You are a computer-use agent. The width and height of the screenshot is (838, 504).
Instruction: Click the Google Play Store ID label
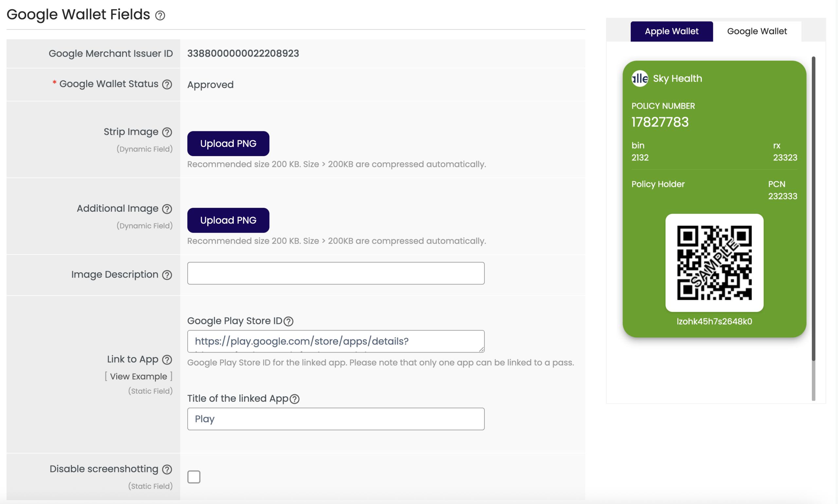click(x=235, y=321)
